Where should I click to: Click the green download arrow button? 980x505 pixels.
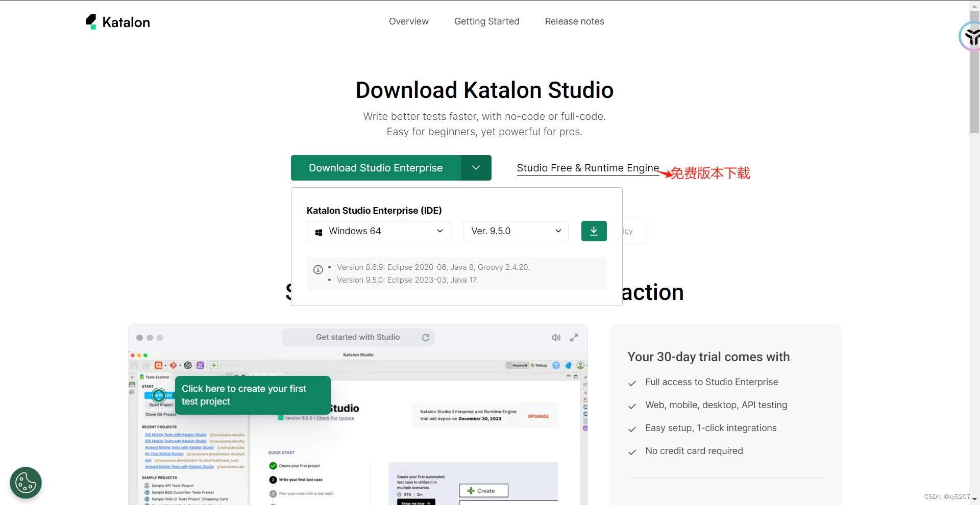click(x=594, y=231)
